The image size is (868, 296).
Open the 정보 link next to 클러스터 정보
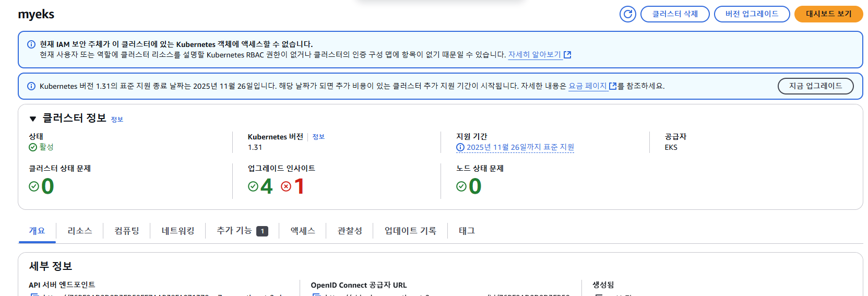(x=117, y=120)
